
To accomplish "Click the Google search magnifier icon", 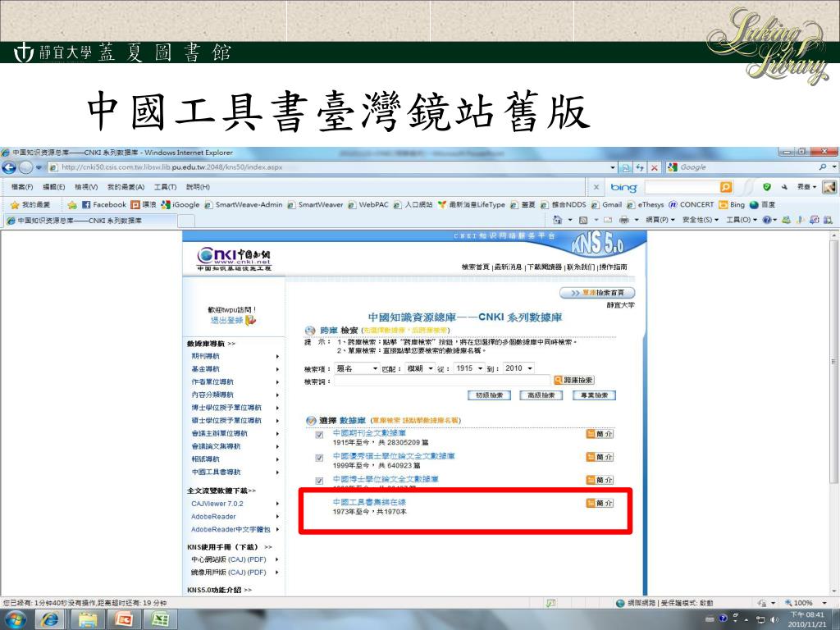I will 822,167.
